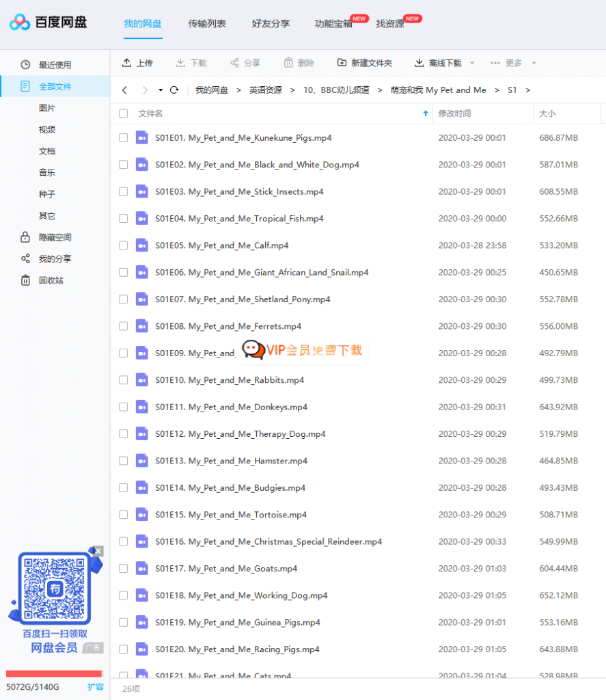Open the 好友分享 friend sharing tab
Viewport: 606px width, 700px height.
coord(271,23)
